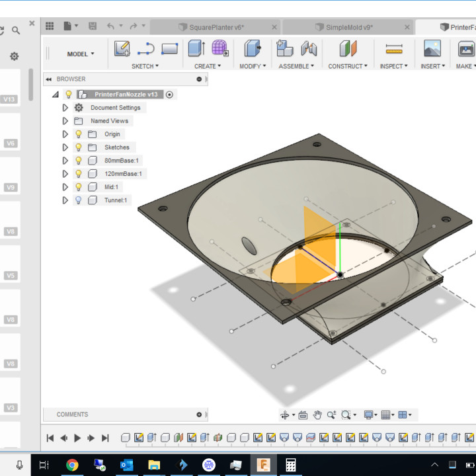
Task: Switch to the SquarePlanter v6 tab
Action: [216, 27]
